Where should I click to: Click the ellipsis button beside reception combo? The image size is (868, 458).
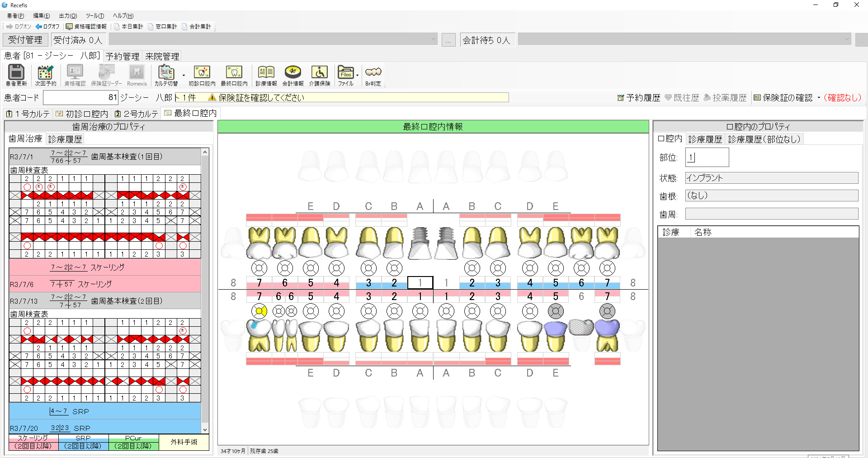448,40
